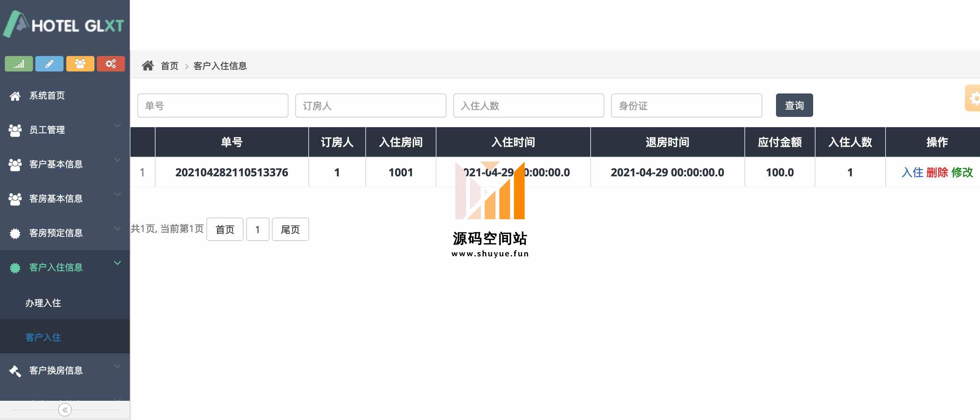Click the Hotel GLXT logo
Image resolution: width=980 pixels, height=420 pixels.
[x=64, y=25]
